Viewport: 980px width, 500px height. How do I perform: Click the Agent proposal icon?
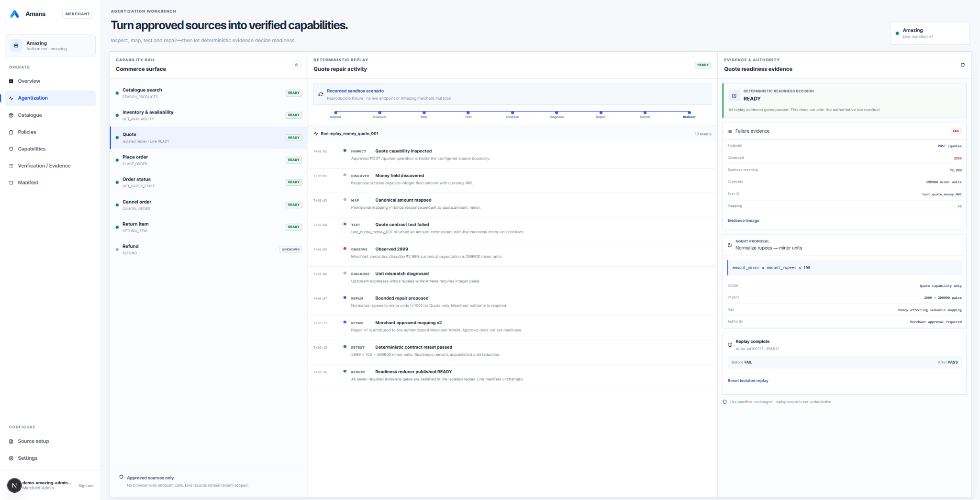(x=730, y=245)
